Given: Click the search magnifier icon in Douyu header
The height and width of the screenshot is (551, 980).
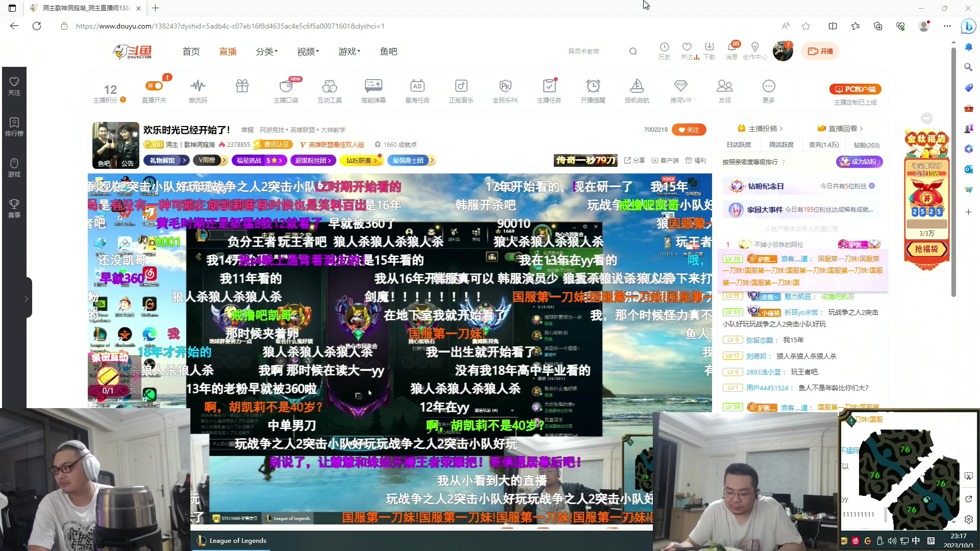Looking at the screenshot, I should (x=633, y=51).
